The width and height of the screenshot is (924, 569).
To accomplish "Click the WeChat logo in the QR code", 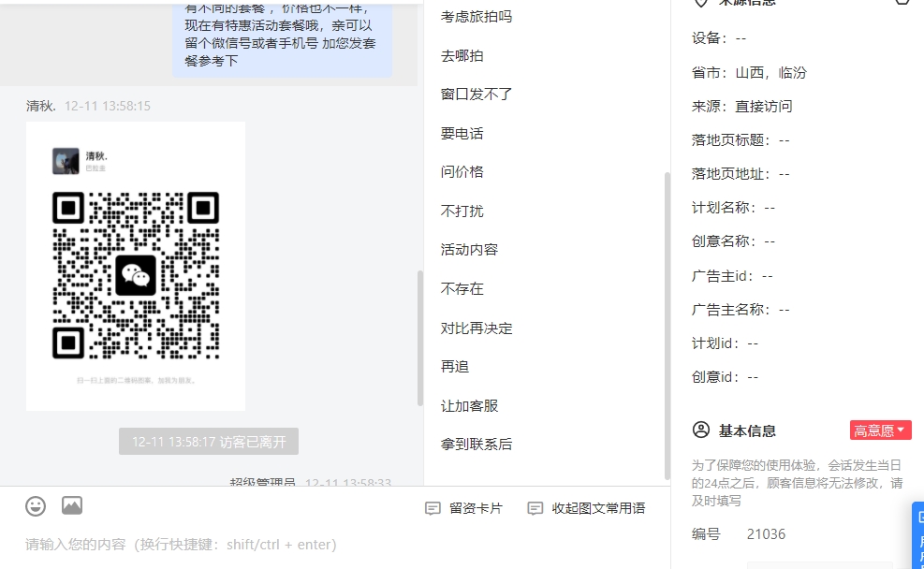I will point(136,275).
